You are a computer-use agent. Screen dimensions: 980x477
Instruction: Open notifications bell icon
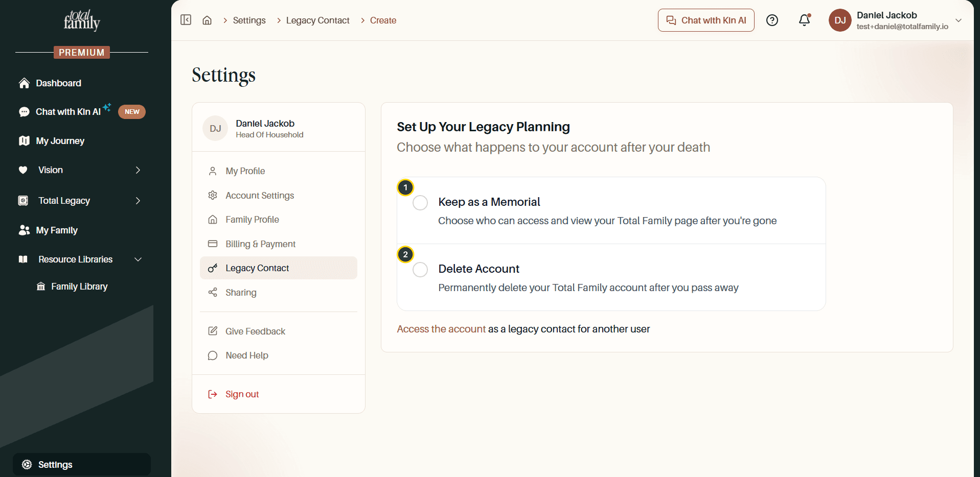pos(805,20)
